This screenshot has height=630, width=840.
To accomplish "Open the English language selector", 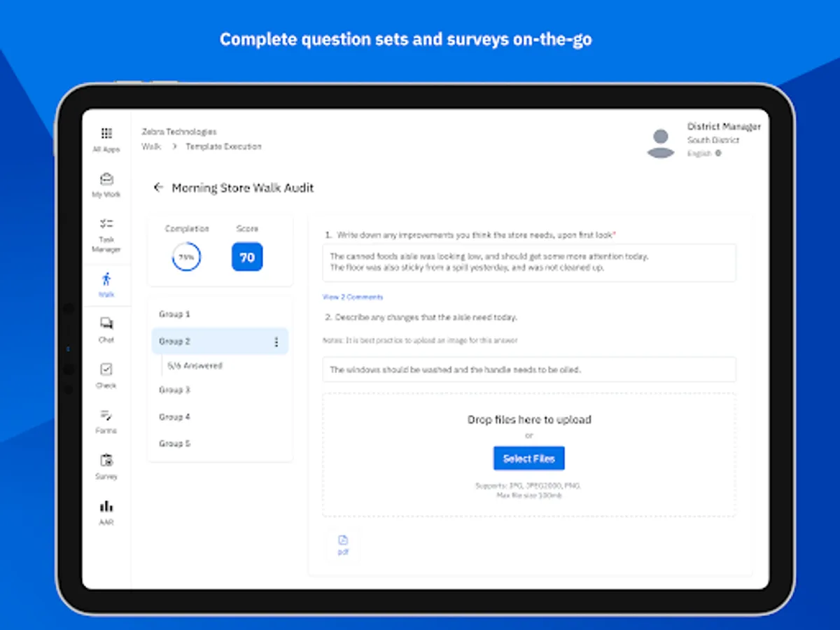I will pos(703,153).
